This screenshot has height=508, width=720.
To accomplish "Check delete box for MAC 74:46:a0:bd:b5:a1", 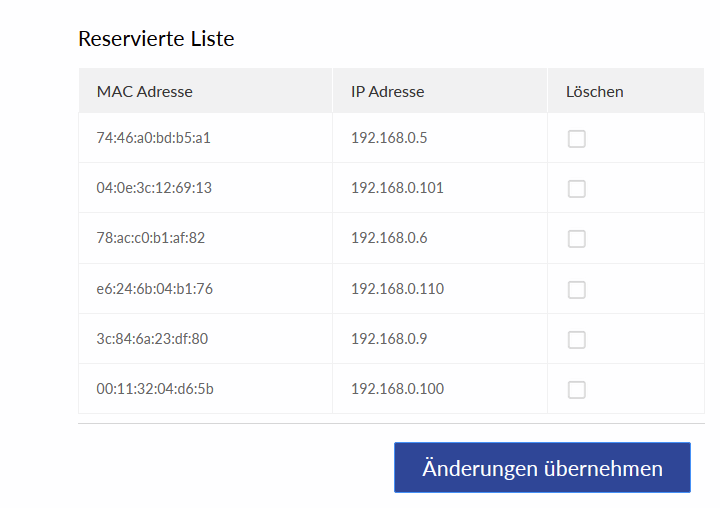I will click(x=576, y=139).
